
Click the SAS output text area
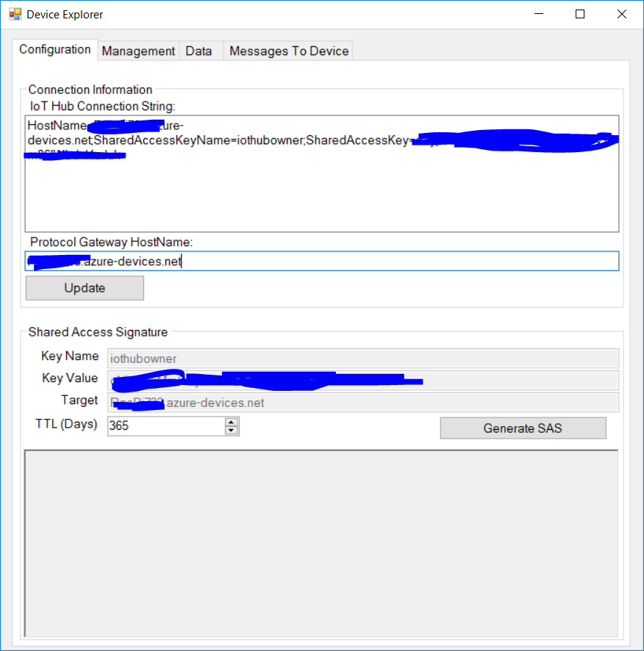click(321, 543)
